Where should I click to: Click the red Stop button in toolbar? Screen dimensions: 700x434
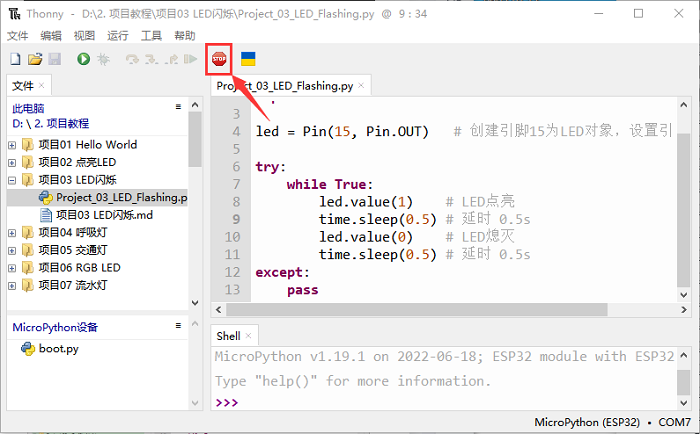219,60
